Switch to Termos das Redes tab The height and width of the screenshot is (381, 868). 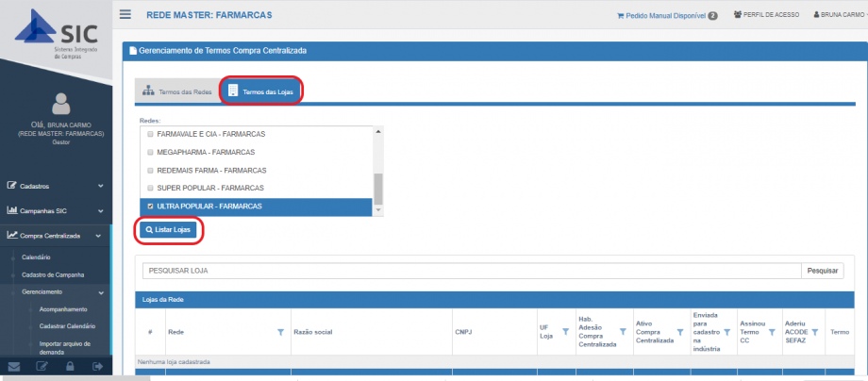coord(175,91)
